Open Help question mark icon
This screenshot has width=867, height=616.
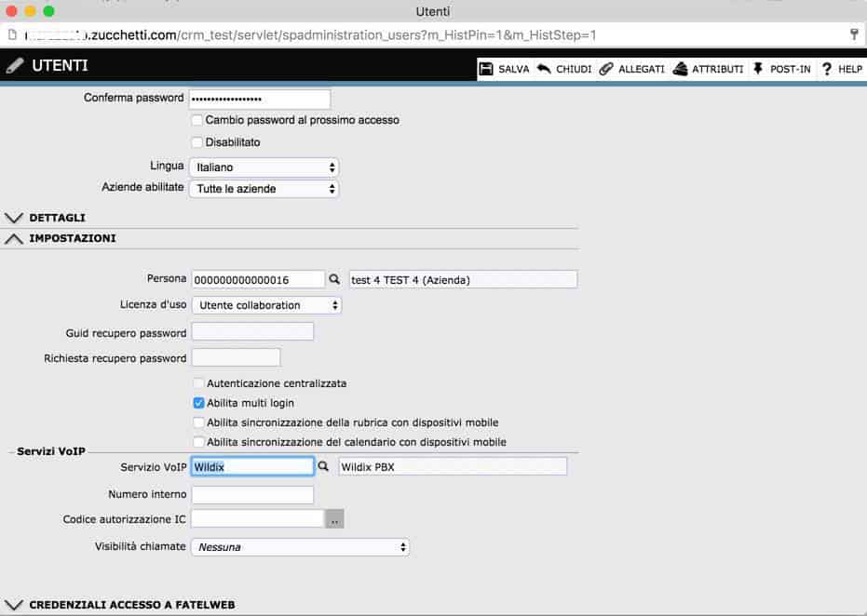826,69
